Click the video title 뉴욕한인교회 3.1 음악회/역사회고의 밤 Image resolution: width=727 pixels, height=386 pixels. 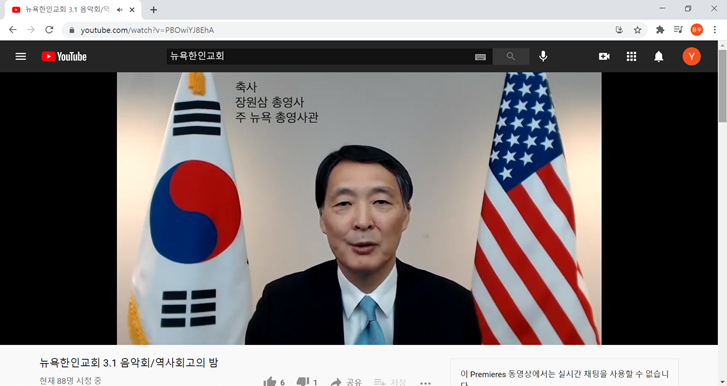click(x=129, y=362)
